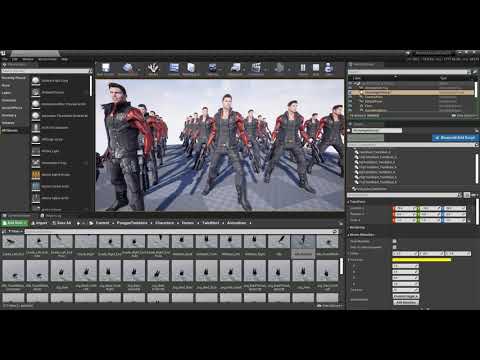Navigate to Characters in the breadcrumb path

(164, 223)
